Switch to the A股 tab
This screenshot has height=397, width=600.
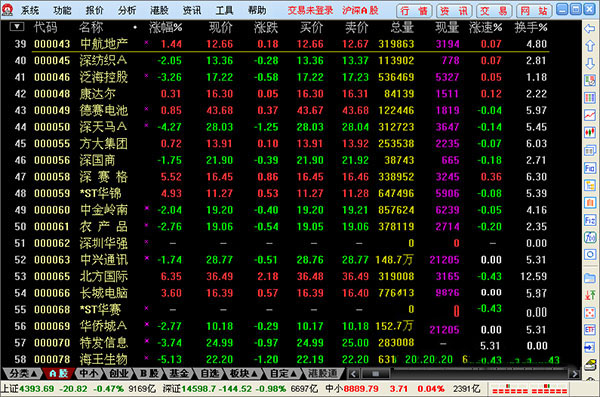pos(58,374)
